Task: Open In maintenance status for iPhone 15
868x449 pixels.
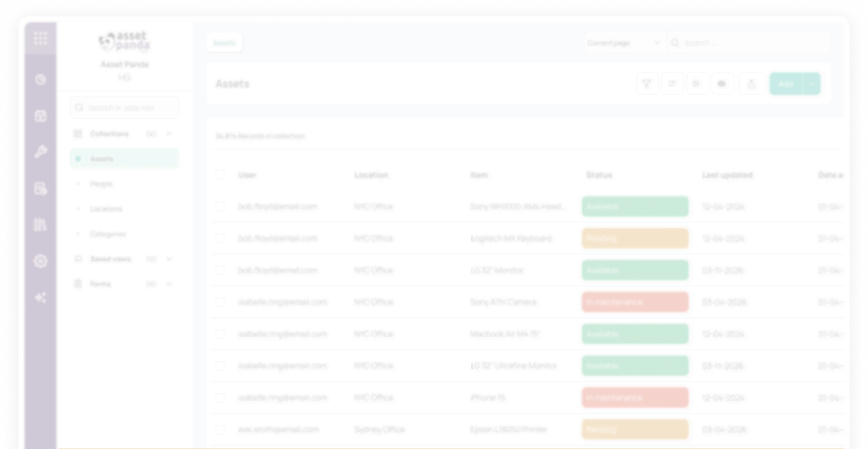Action: click(635, 398)
